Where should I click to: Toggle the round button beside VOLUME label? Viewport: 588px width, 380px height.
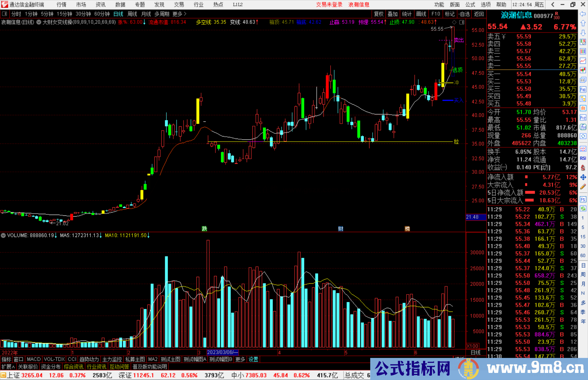(x=3, y=235)
